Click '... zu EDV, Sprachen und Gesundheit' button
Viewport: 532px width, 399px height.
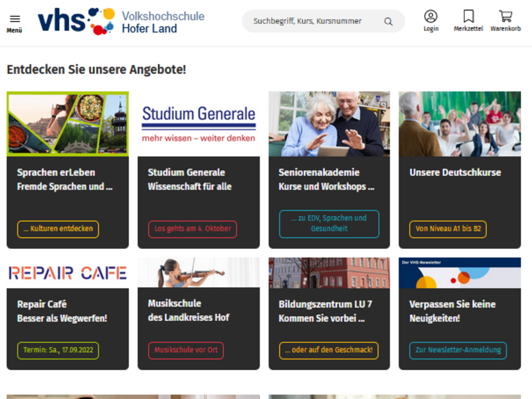(x=329, y=224)
